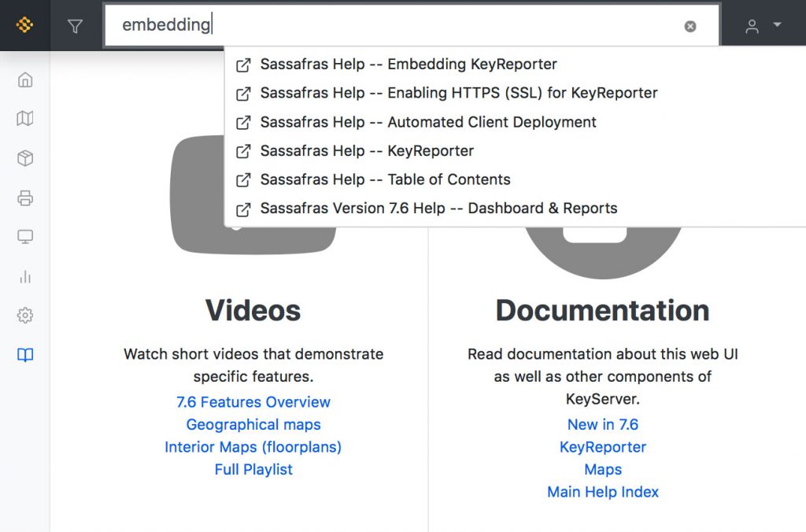The height and width of the screenshot is (532, 806).
Task: Clear the search with the X button
Action: (x=690, y=25)
